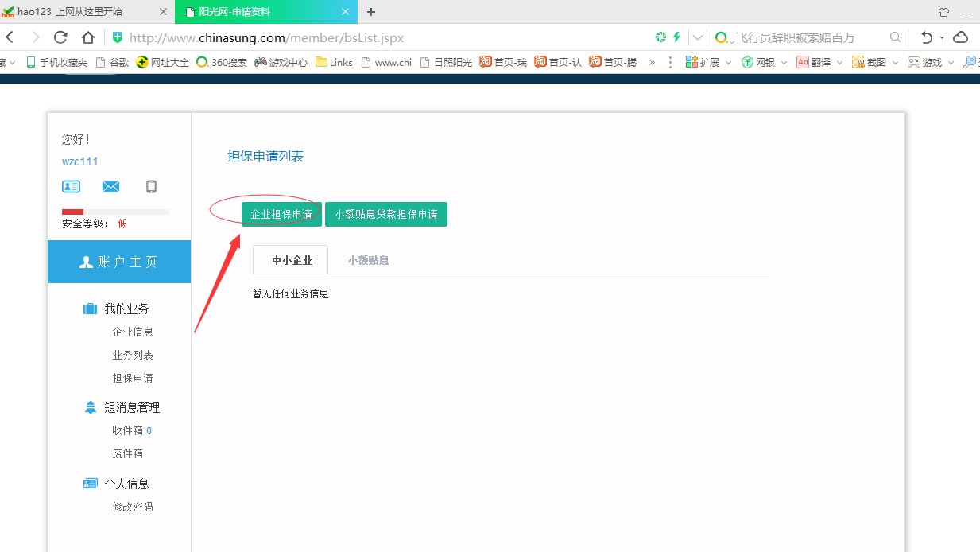Click the URL address bar
Viewport: 980px width, 552px height.
(x=382, y=37)
